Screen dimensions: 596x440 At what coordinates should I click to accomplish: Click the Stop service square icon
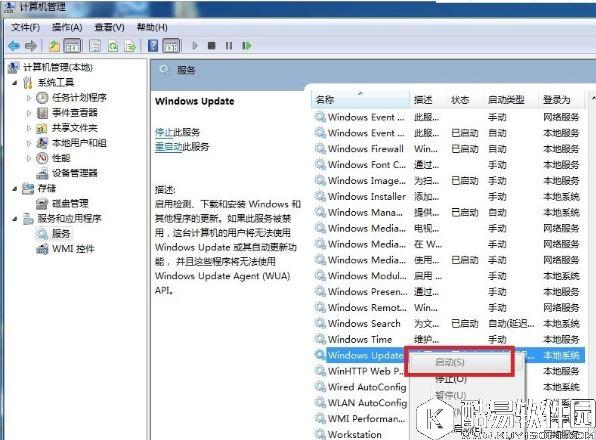(x=212, y=46)
